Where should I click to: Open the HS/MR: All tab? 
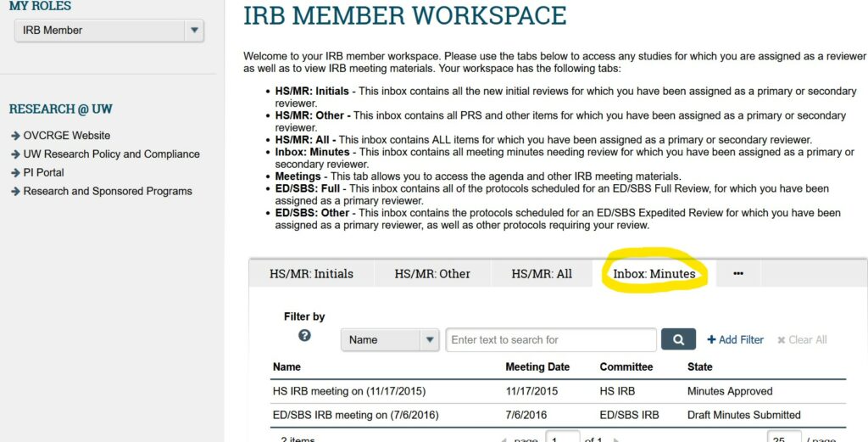coord(542,274)
